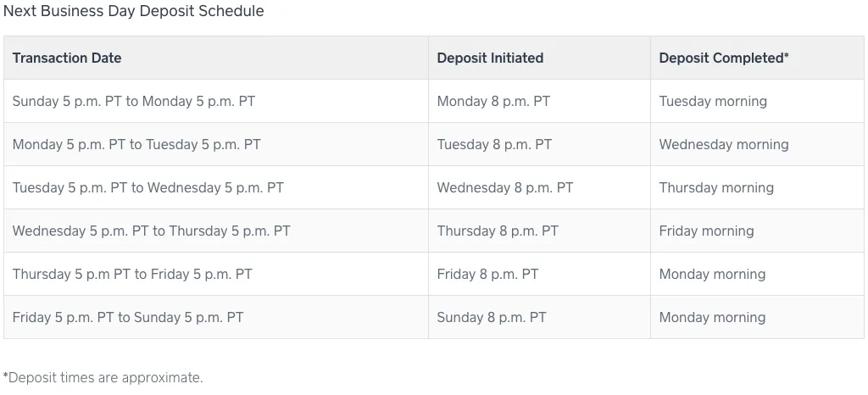Select the Monday 8 p.m. PT cell
The height and width of the screenshot is (395, 868).
539,101
